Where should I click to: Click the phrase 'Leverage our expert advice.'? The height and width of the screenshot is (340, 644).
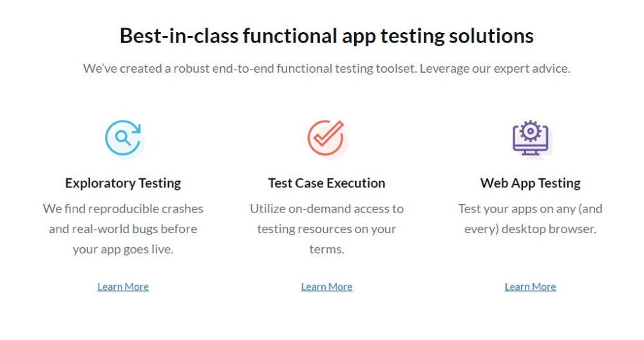pyautogui.click(x=495, y=68)
